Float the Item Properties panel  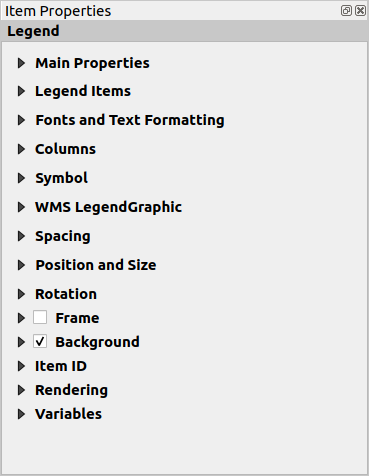click(346, 11)
